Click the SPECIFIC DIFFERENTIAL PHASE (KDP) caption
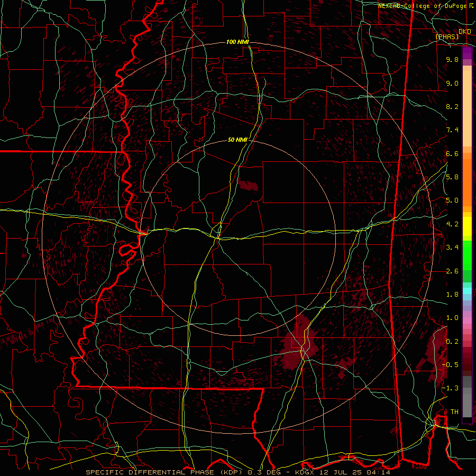The height and width of the screenshot is (476, 476). (x=164, y=472)
